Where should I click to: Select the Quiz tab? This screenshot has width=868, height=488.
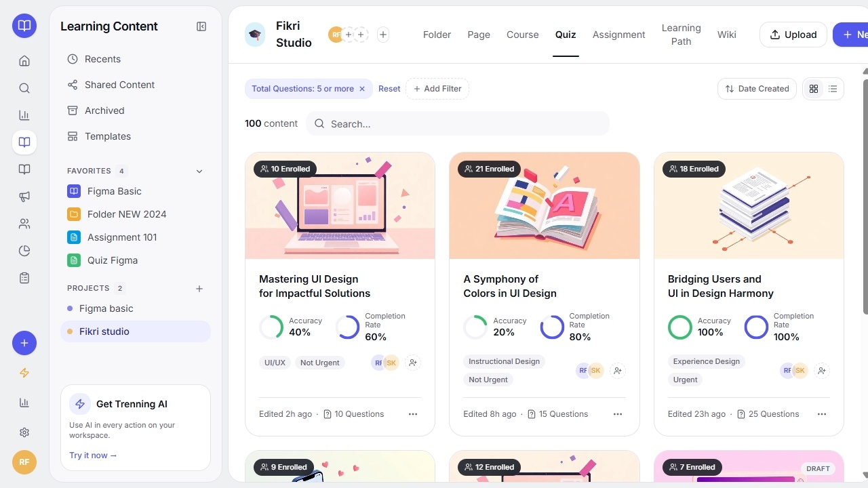point(566,35)
